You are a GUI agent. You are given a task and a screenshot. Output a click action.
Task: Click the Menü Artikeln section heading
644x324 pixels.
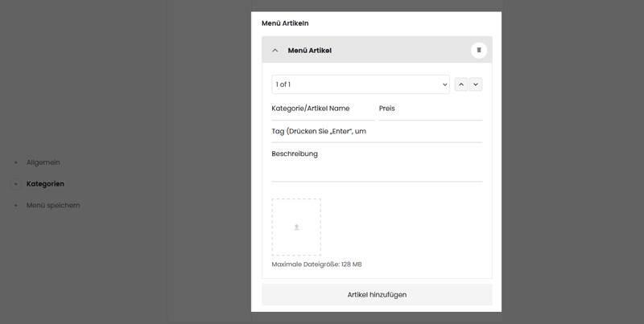[285, 23]
